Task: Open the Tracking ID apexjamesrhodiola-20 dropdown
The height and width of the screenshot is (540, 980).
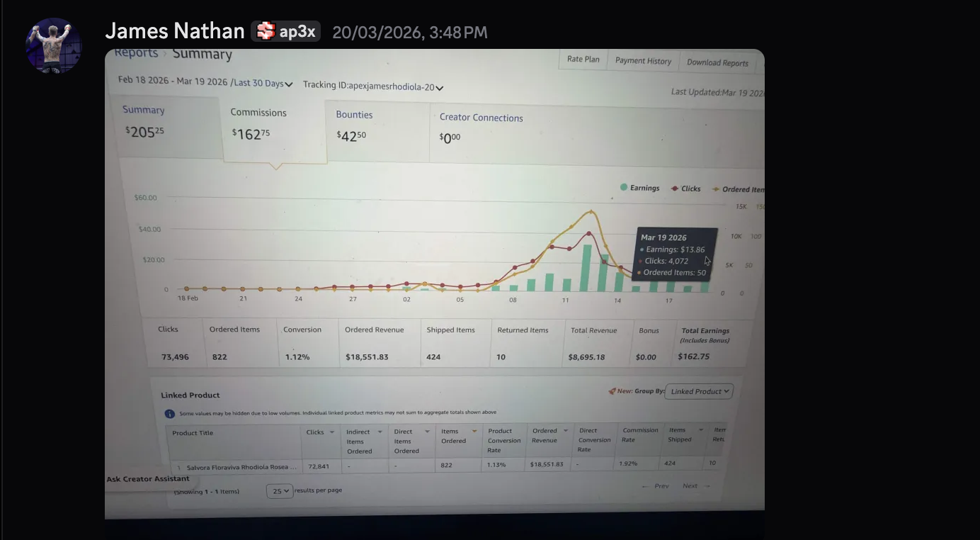Action: (x=373, y=86)
